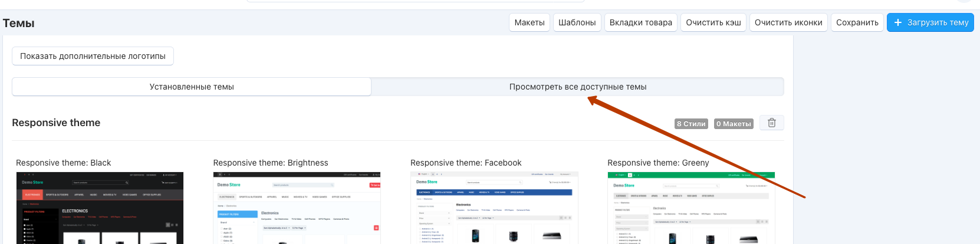980x244 pixels.
Task: Switch to the Установленные темы tab
Action: click(x=192, y=87)
